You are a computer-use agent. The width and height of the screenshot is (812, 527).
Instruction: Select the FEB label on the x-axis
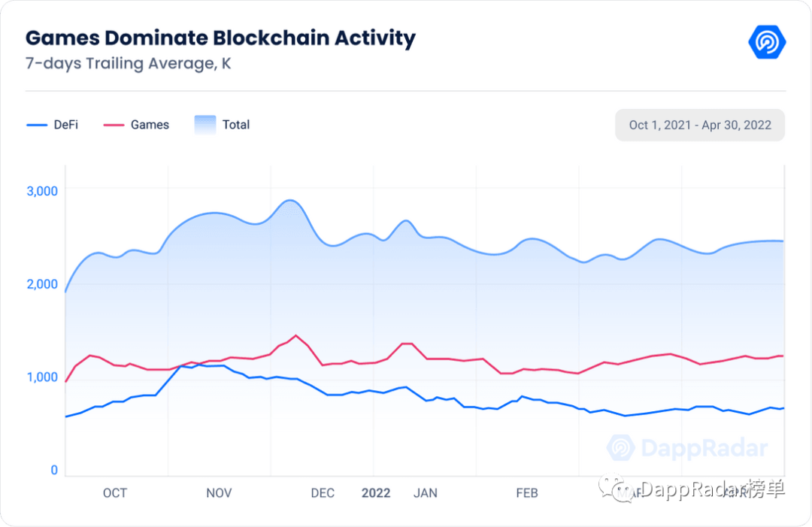tap(527, 493)
